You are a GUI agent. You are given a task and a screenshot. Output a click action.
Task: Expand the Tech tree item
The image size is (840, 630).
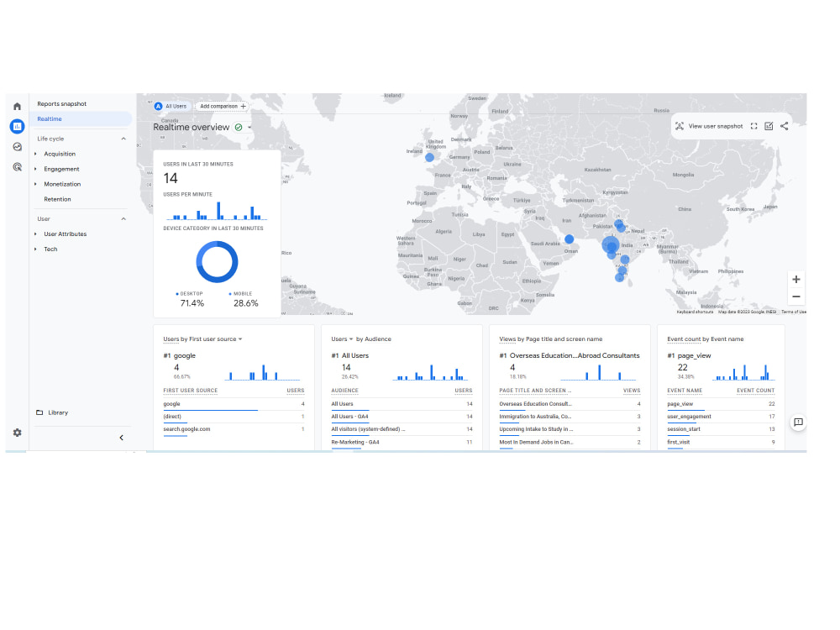click(x=35, y=249)
